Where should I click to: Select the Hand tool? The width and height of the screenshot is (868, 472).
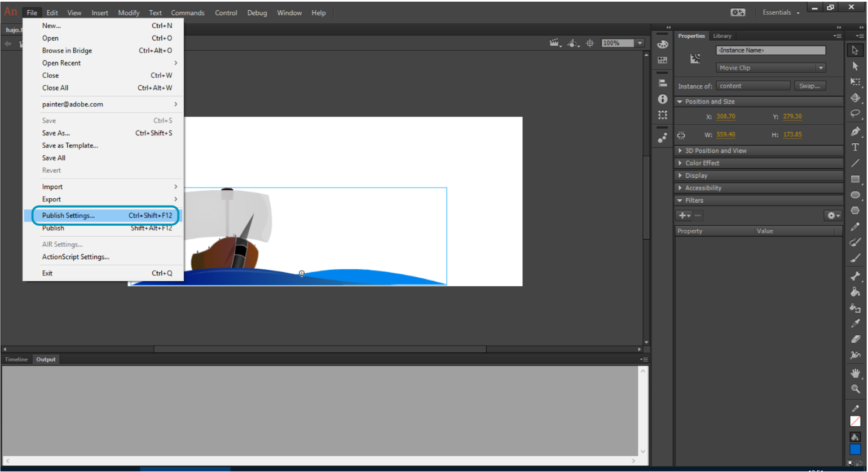click(855, 373)
